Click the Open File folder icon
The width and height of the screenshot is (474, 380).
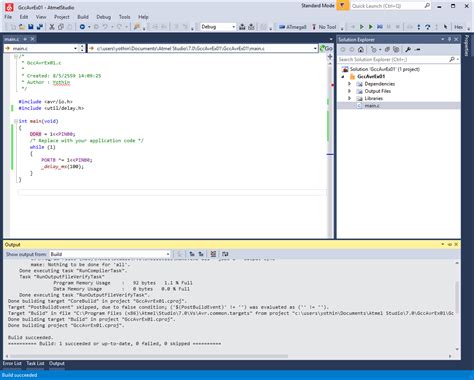[22, 27]
